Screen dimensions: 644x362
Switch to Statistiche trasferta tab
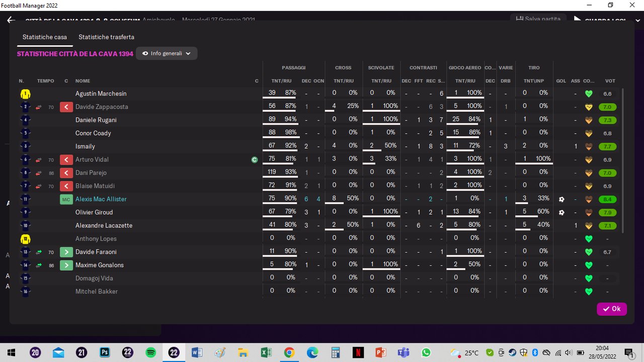(106, 37)
